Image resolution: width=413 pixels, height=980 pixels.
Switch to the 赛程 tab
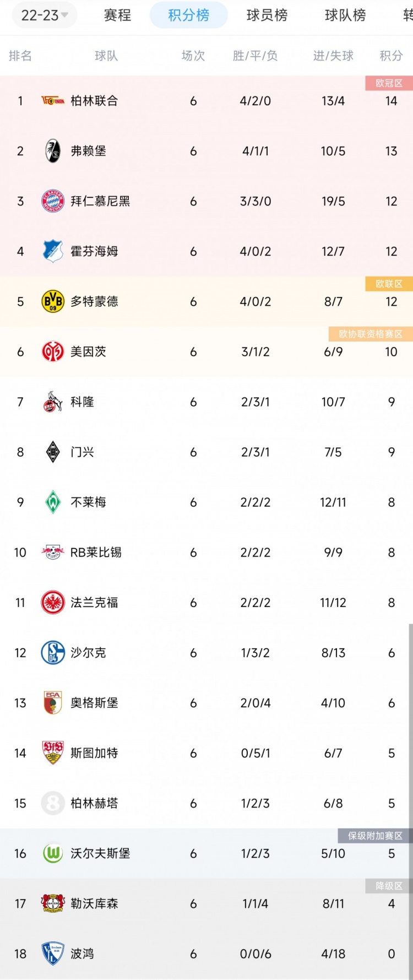[118, 15]
